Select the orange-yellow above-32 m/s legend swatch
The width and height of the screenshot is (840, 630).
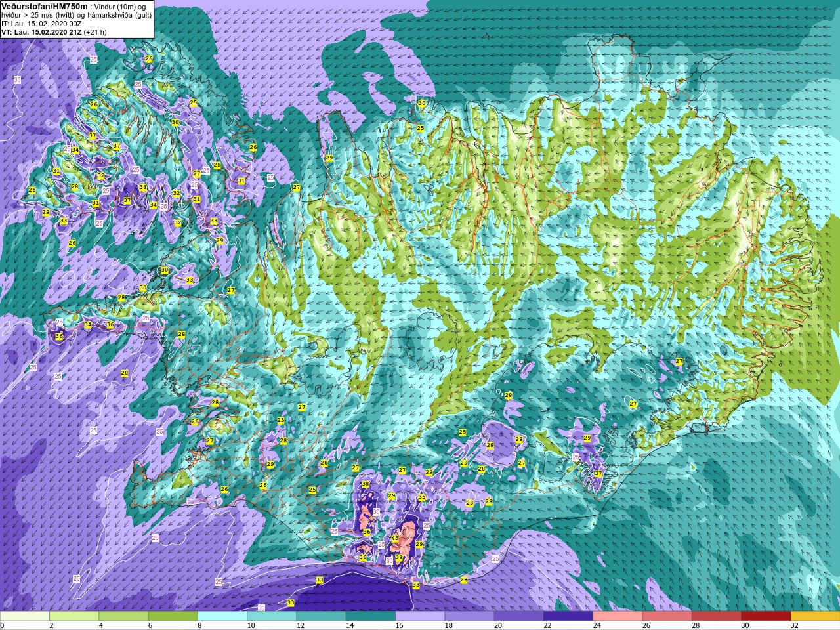(x=816, y=616)
